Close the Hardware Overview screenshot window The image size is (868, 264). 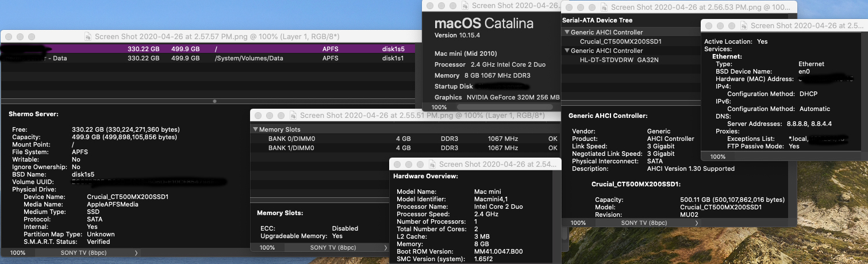point(397,164)
